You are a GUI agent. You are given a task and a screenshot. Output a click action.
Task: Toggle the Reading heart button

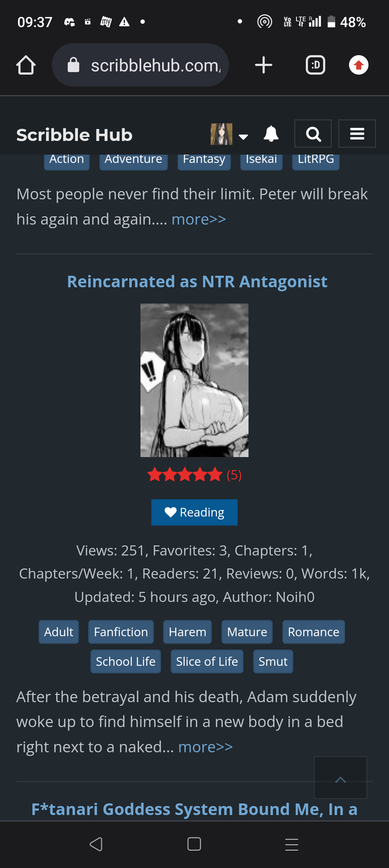click(194, 512)
